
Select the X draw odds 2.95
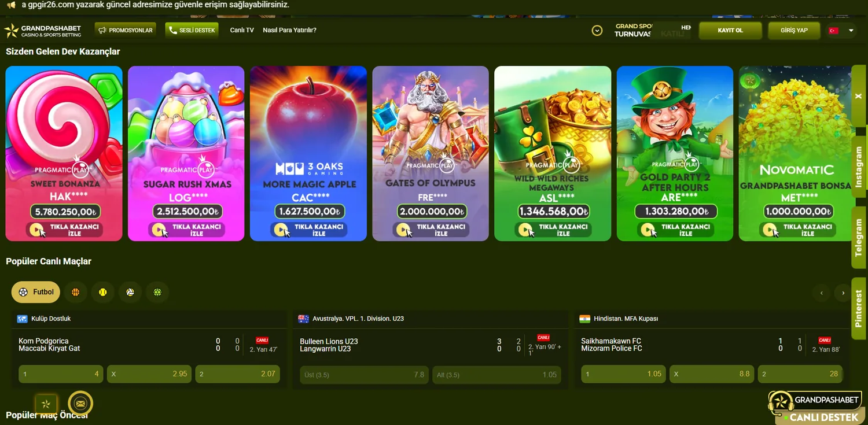[149, 374]
